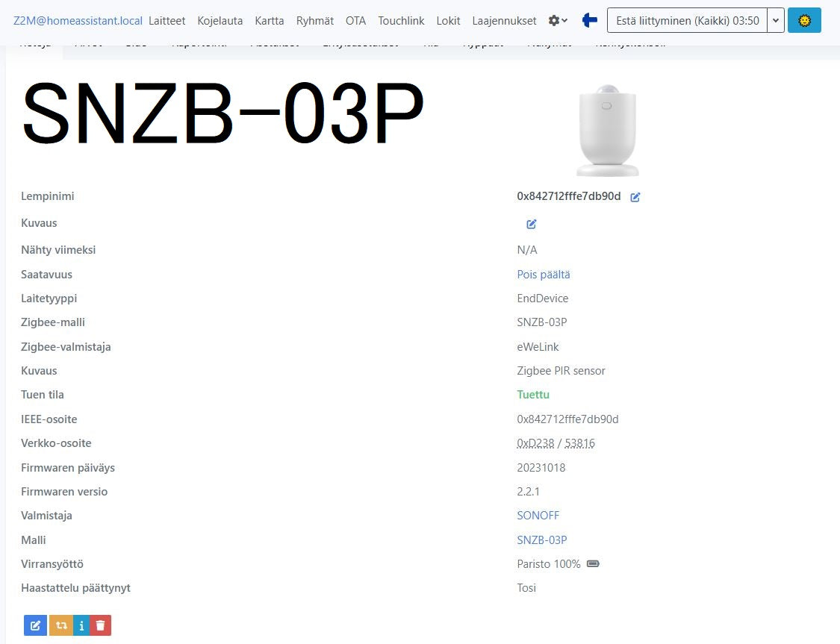Click the Zigbee PIR sensor description
Viewport: 840px width, 644px height.
tap(561, 370)
